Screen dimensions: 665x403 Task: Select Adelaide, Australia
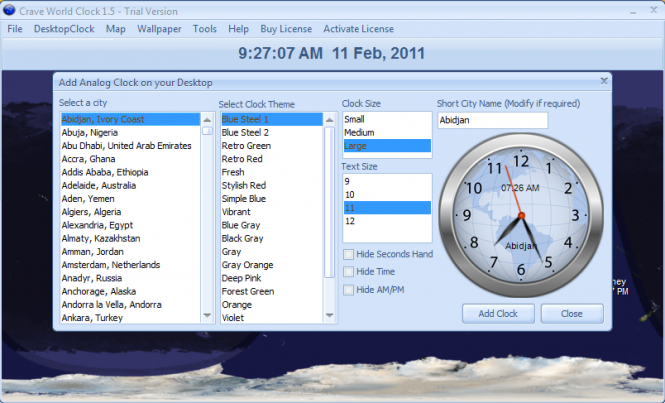point(130,185)
